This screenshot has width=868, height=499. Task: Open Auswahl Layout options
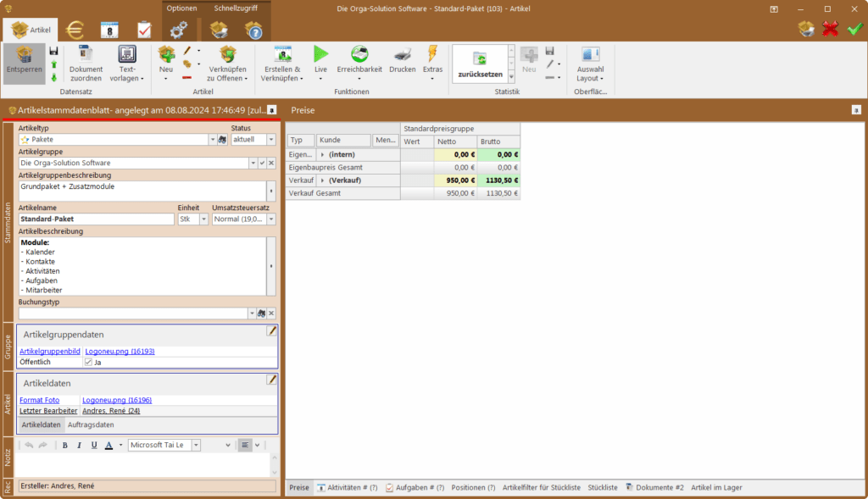coord(590,63)
